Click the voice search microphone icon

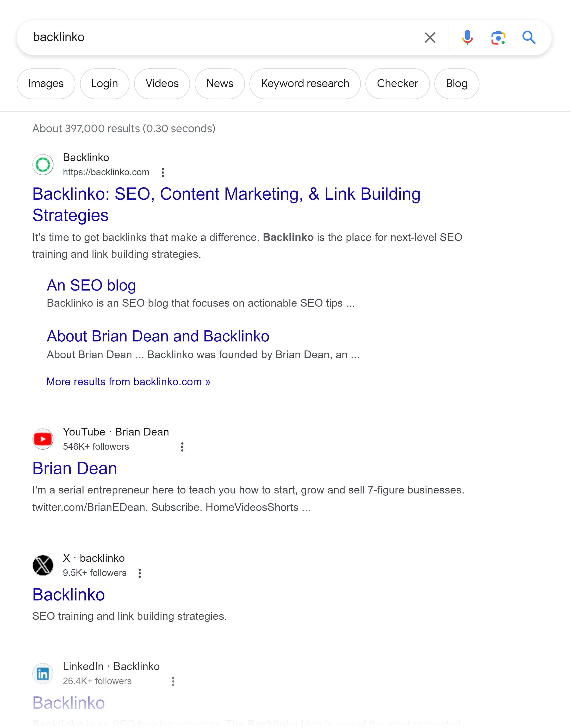click(x=467, y=37)
